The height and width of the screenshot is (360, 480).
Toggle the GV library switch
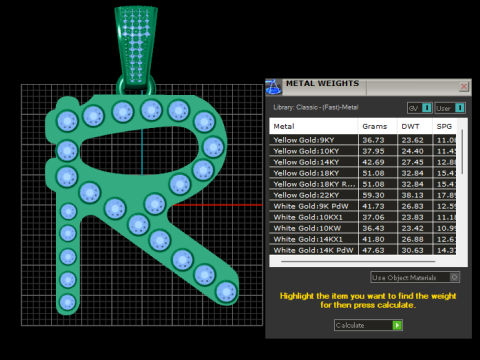pyautogui.click(x=420, y=108)
